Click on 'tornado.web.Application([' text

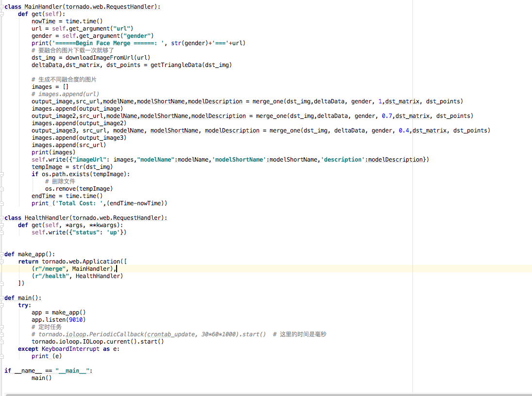click(84, 262)
